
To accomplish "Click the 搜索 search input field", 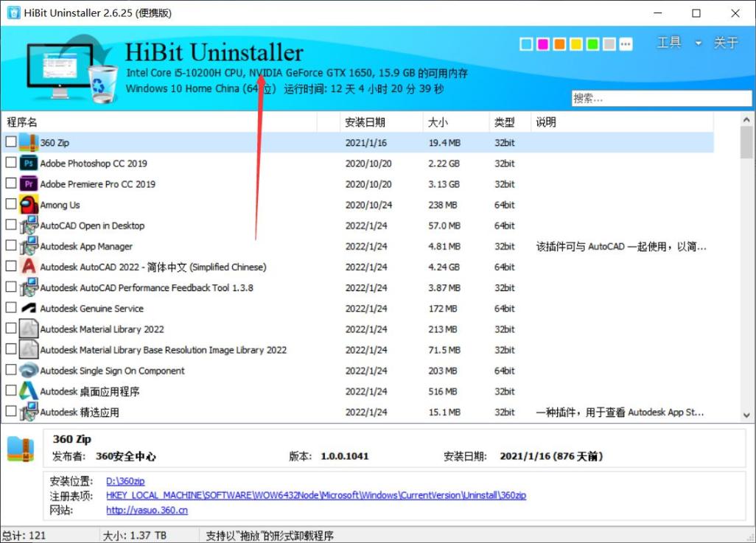I will 662,99.
